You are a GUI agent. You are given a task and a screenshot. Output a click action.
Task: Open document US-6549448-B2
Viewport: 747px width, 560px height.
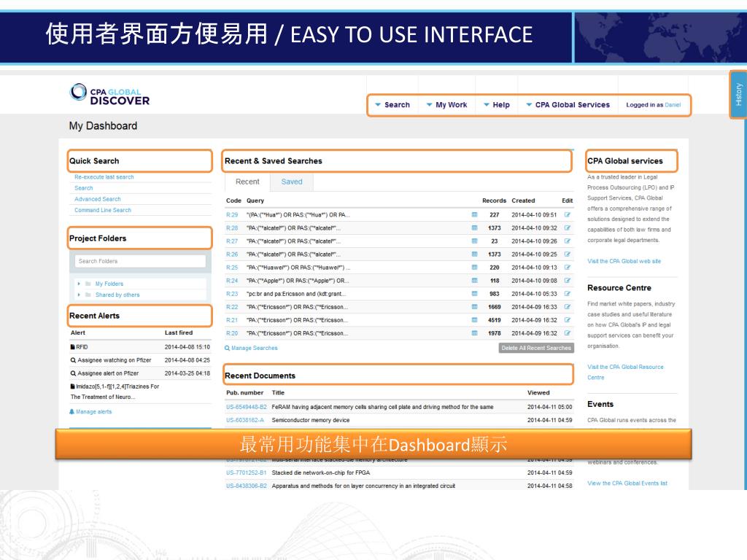tap(247, 407)
